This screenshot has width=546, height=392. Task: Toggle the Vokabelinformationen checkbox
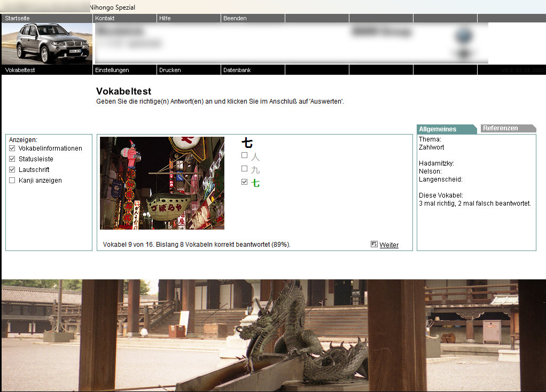[x=12, y=148]
